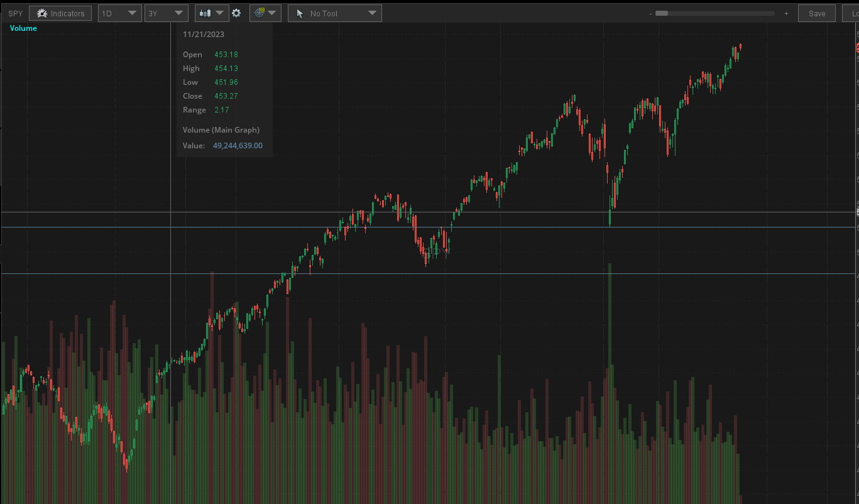Image resolution: width=859 pixels, height=504 pixels.
Task: Select the lowest horizontal price line
Action: point(377,274)
